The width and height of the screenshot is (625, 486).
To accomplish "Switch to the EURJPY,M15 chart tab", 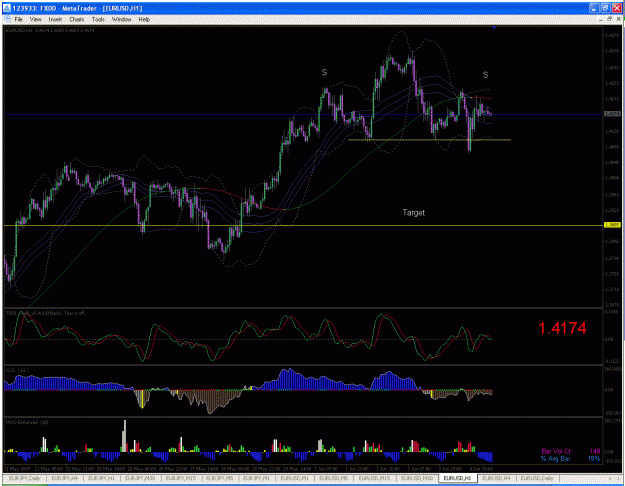I will [181, 478].
